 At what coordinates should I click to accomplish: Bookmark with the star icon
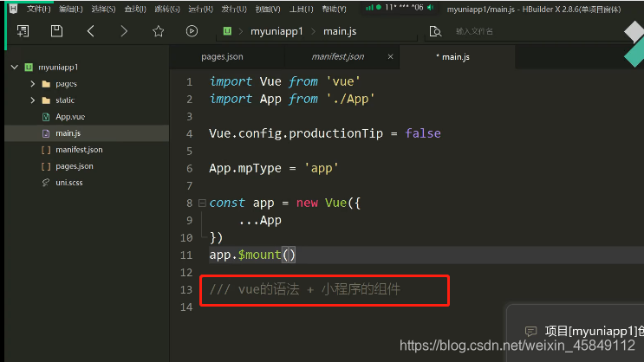[x=158, y=31]
